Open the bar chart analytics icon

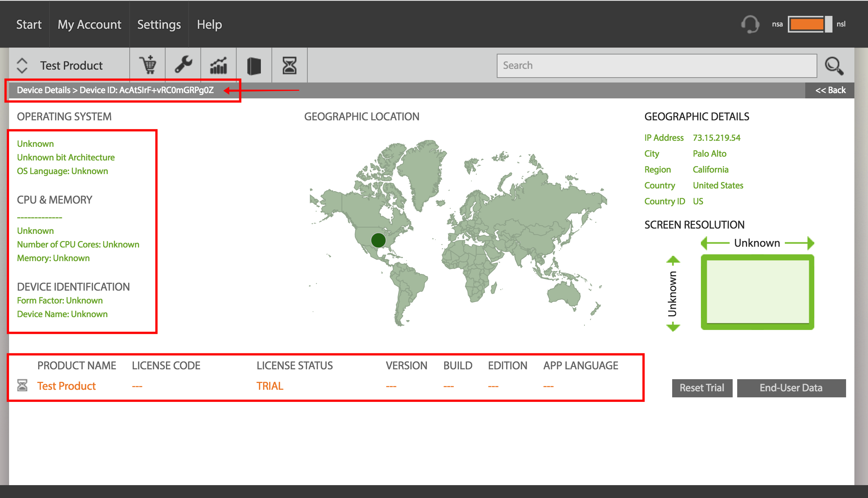(219, 65)
